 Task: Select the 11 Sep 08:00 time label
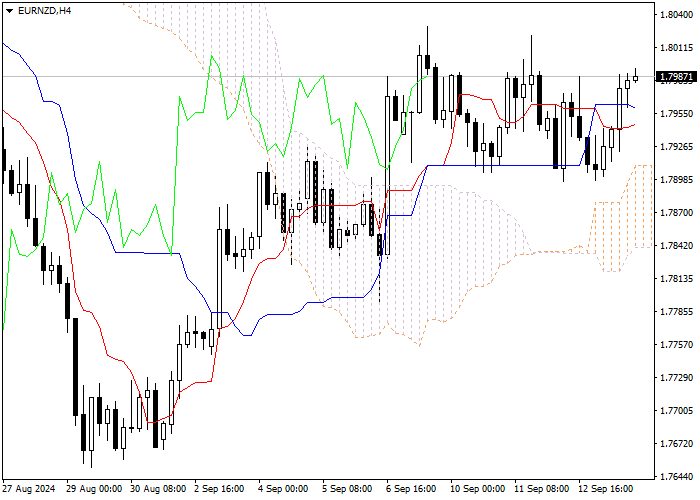pos(542,489)
